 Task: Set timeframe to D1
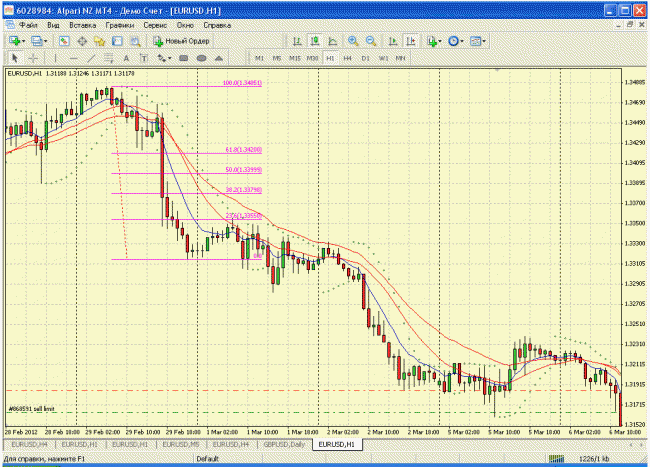pyautogui.click(x=365, y=58)
